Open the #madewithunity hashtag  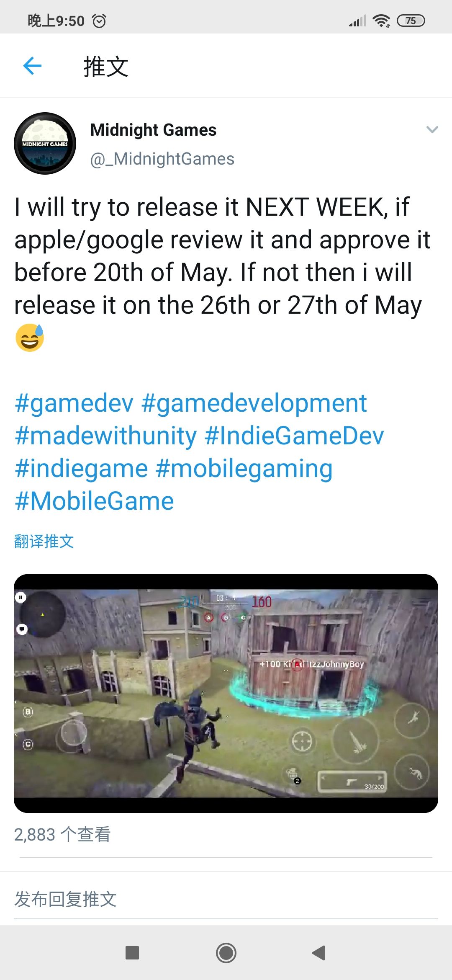click(105, 436)
